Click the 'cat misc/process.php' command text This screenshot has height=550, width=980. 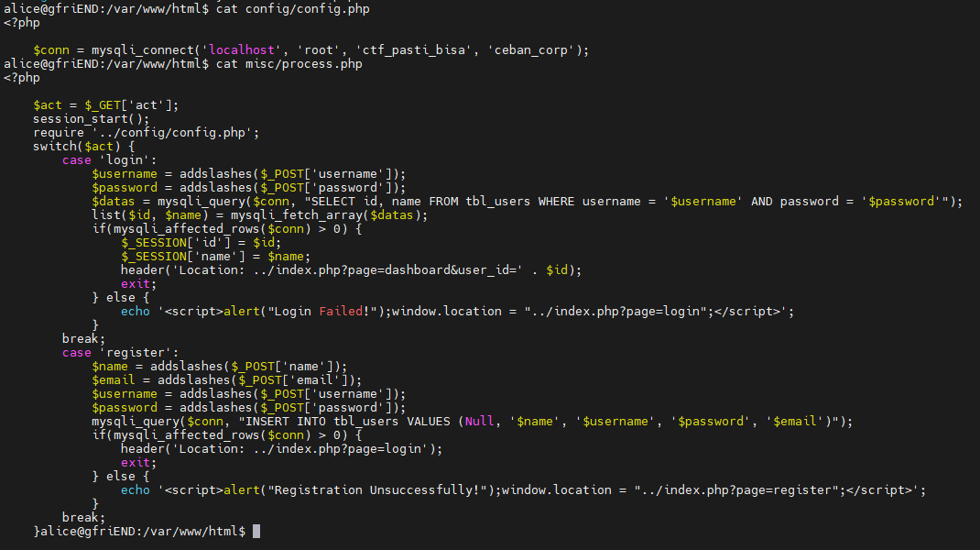(x=289, y=64)
